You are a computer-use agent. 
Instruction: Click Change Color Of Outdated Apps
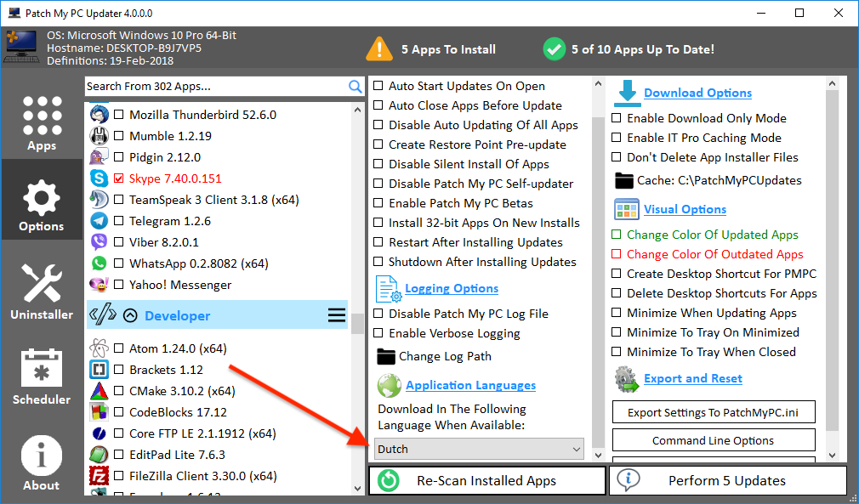point(714,254)
